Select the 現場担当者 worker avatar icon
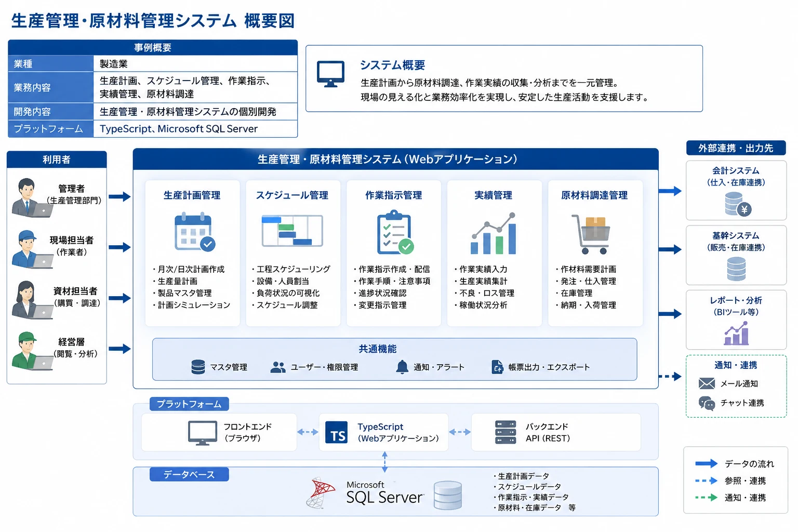Image resolution: width=798 pixels, height=532 pixels. point(31,249)
